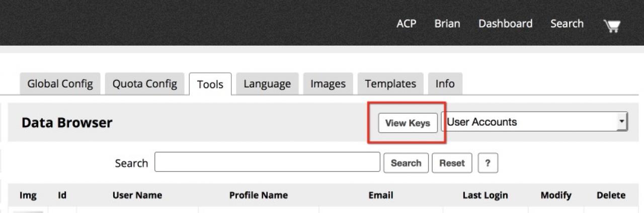Open Brian's profile link
644x213 pixels.
pyautogui.click(x=447, y=24)
